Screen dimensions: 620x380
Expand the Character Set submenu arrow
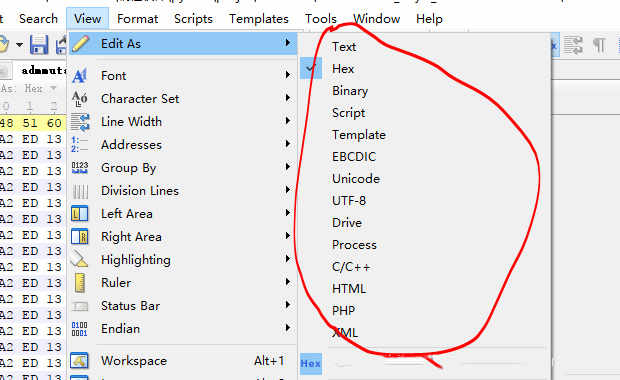point(288,98)
